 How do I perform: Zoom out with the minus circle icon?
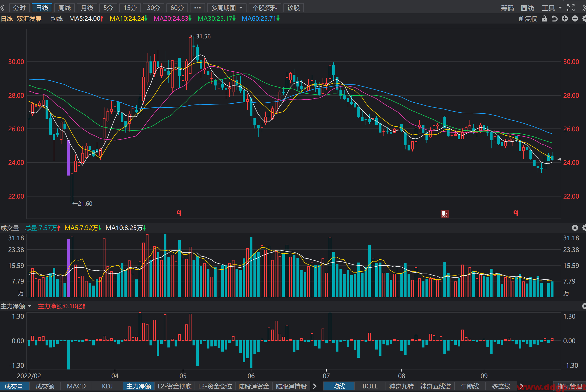[575, 19]
